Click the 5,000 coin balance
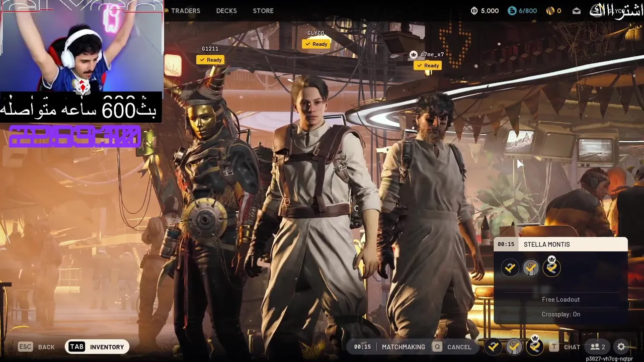Screen dimensions: 644x362 490,11
